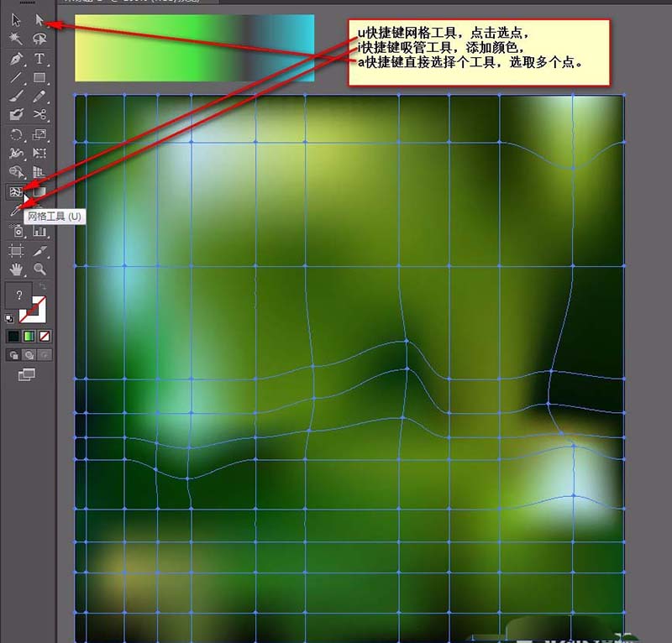This screenshot has height=643, width=672.
Task: Swap fill and stroke colors
Action: click(42, 285)
